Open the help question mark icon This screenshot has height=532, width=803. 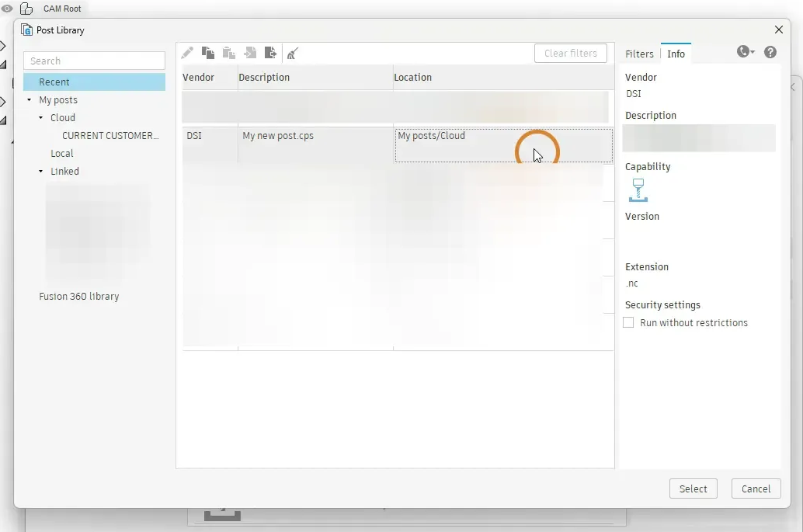(770, 52)
